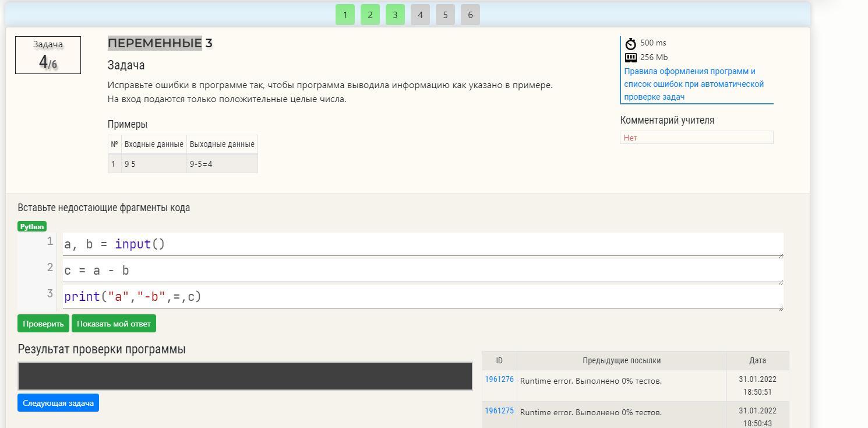Click the stopwatch time limit icon

pyautogui.click(x=630, y=44)
